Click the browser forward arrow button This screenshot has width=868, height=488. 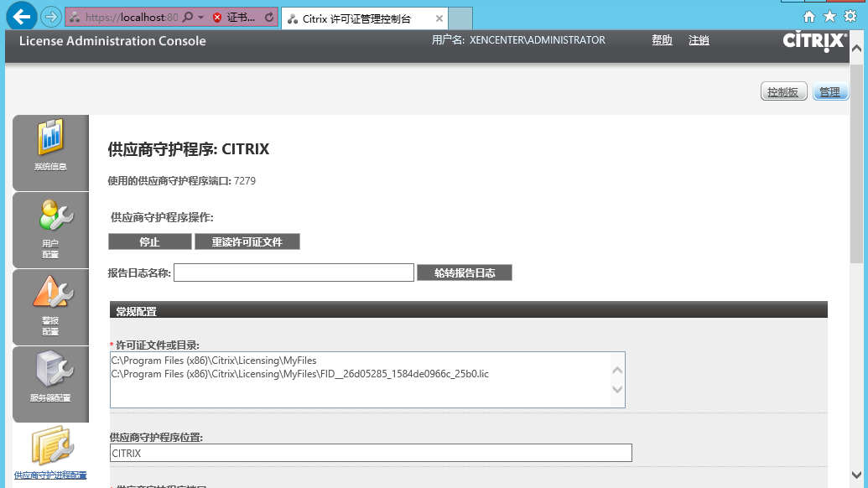pyautogui.click(x=51, y=17)
